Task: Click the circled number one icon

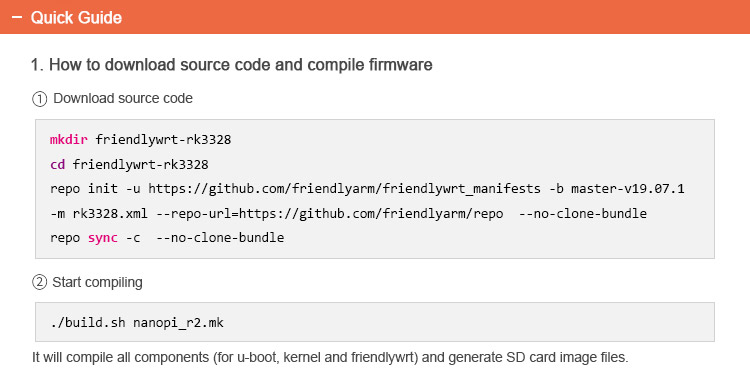Action: tap(39, 99)
